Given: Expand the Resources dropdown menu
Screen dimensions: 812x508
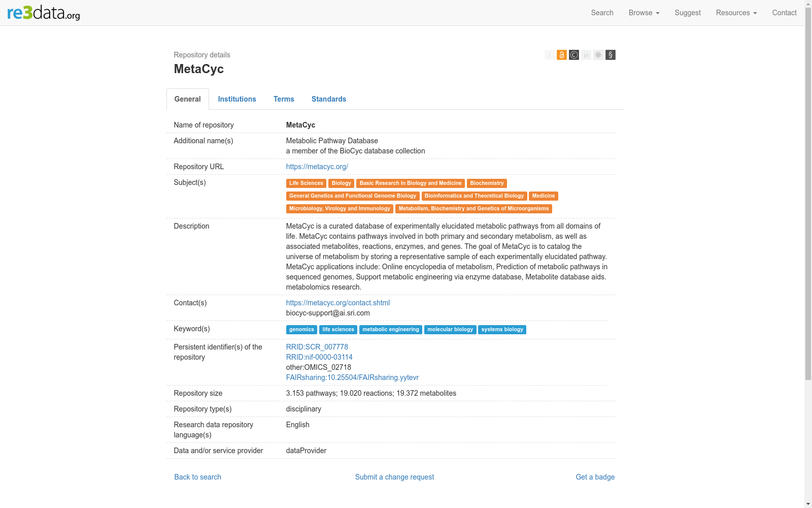Looking at the screenshot, I should (x=736, y=13).
